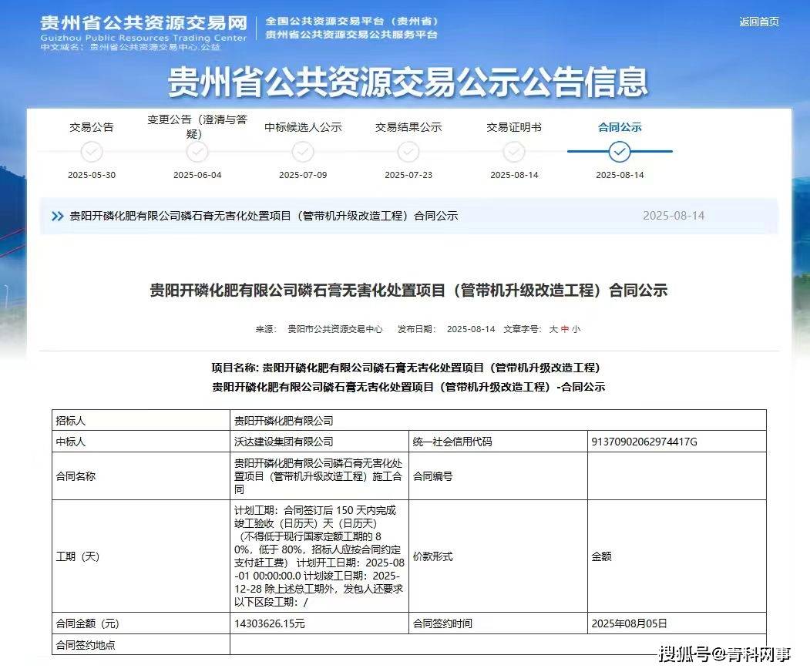
Task: Click the contract amount 14303626.15元 cell
Action: 270,623
